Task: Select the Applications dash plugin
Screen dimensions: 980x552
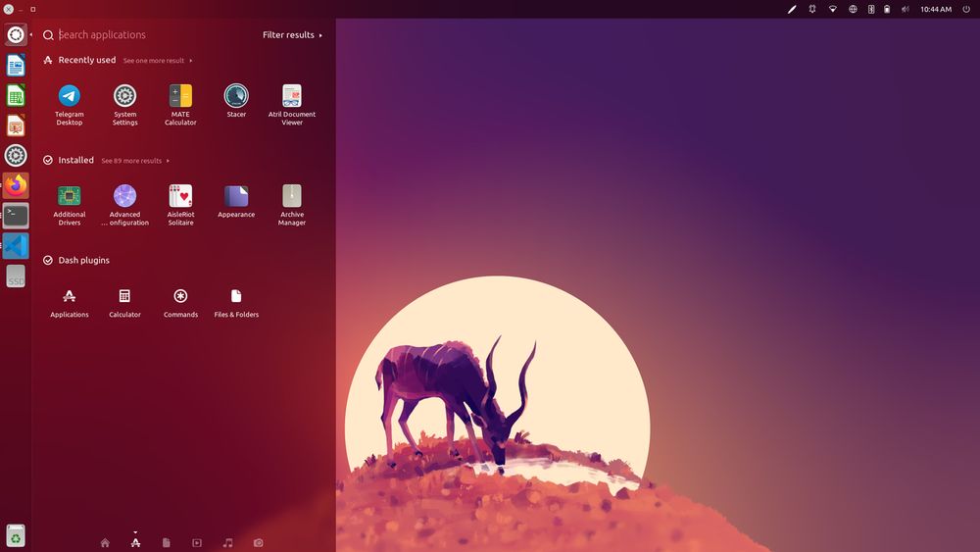Action: tap(70, 303)
